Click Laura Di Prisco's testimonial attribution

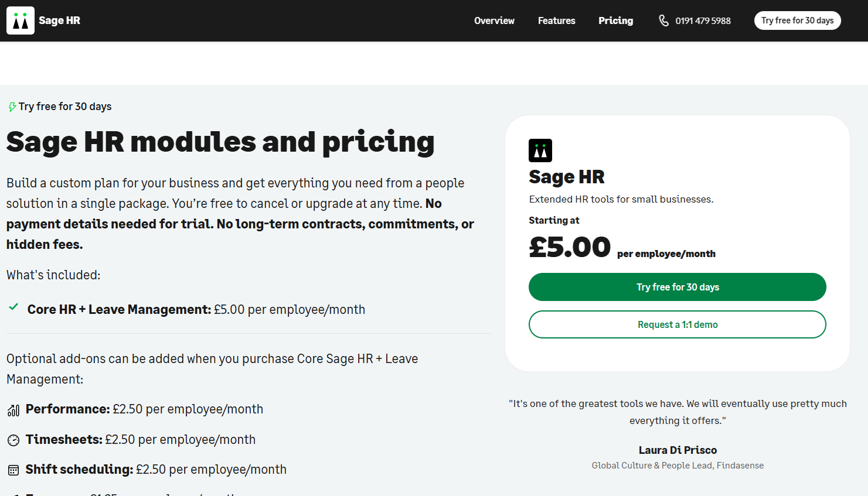(x=678, y=450)
